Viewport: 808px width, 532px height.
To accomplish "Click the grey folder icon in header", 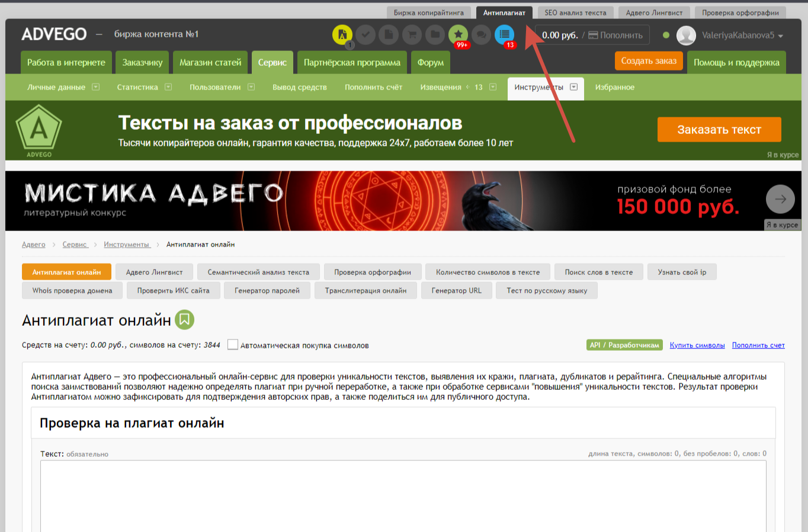I will 435,35.
